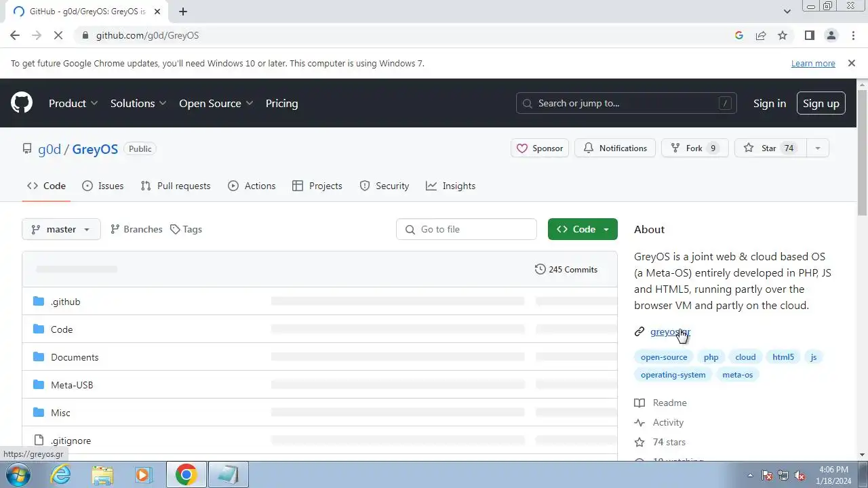Screen dimensions: 868x488
Task: Click the Pricing link
Action: coord(281,103)
